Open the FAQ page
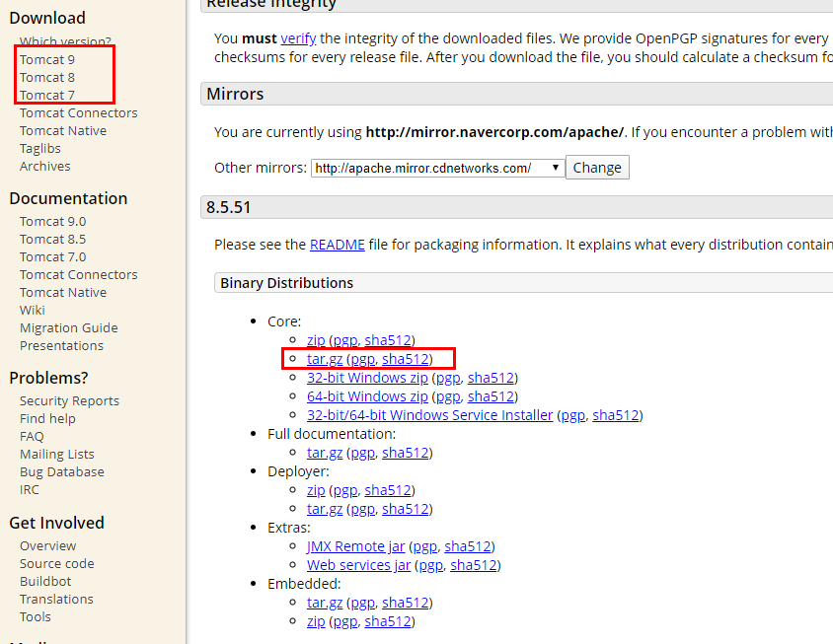833x644 pixels. click(32, 437)
